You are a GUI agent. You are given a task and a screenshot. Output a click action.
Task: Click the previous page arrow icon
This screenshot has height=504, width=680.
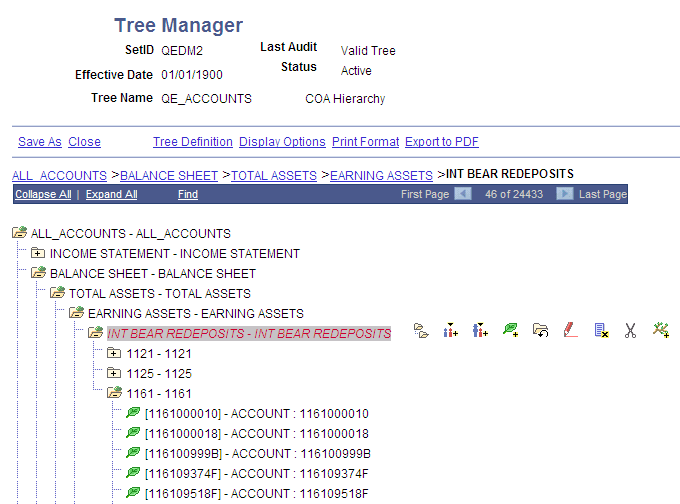(x=463, y=194)
